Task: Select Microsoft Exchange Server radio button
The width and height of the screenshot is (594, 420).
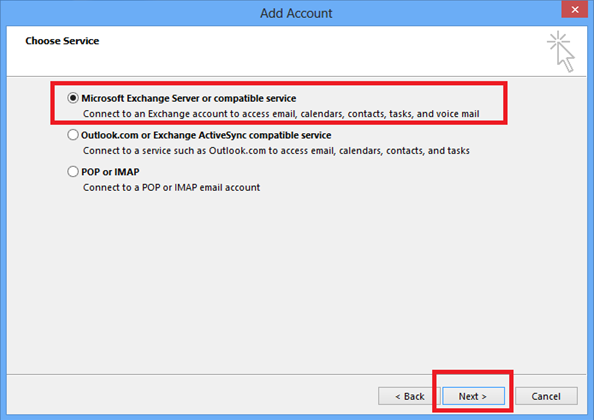Action: pos(73,98)
